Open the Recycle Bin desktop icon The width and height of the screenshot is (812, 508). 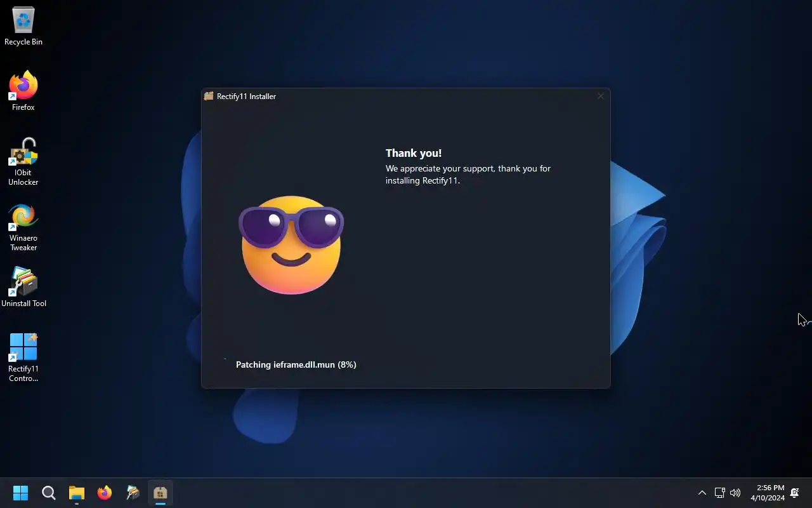tap(23, 27)
